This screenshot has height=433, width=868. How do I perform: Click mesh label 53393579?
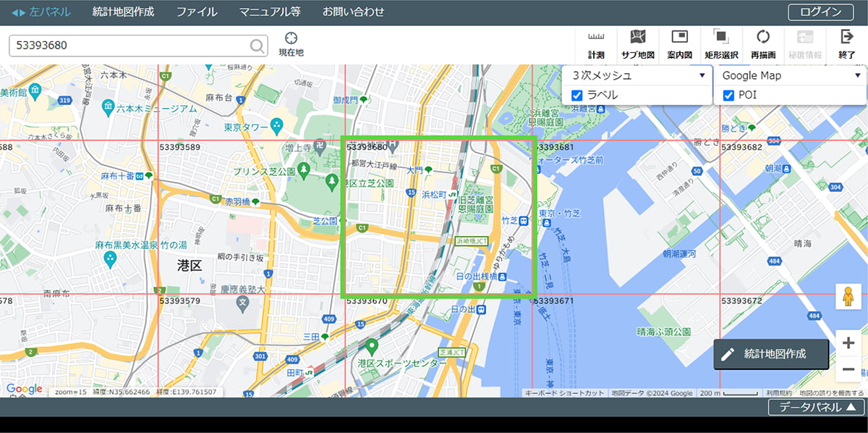click(179, 300)
